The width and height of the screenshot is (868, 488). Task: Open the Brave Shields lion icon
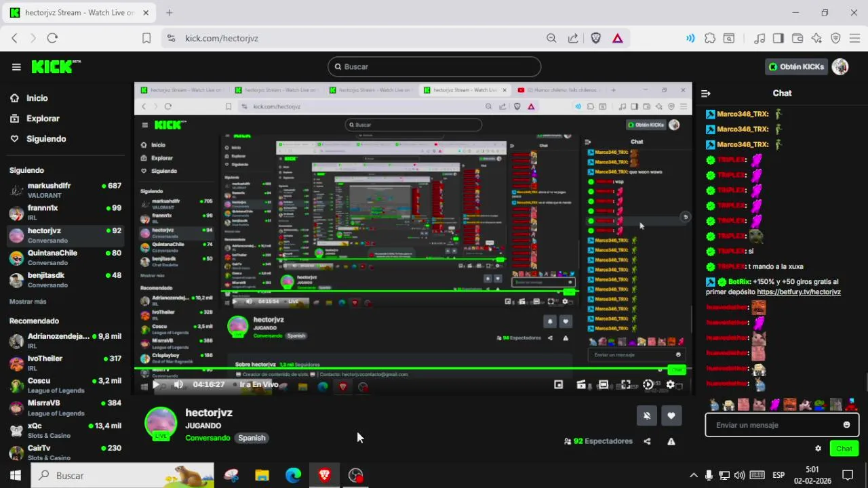pyautogui.click(x=595, y=38)
